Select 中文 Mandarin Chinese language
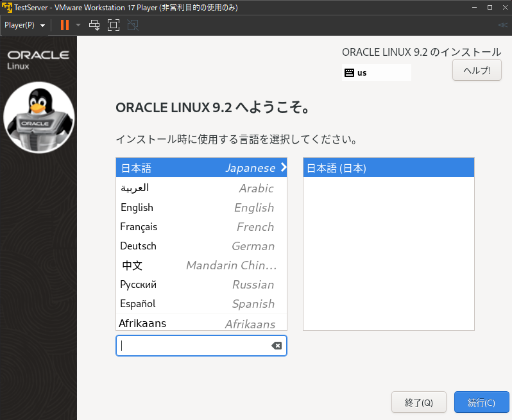The image size is (512, 420). coord(201,265)
